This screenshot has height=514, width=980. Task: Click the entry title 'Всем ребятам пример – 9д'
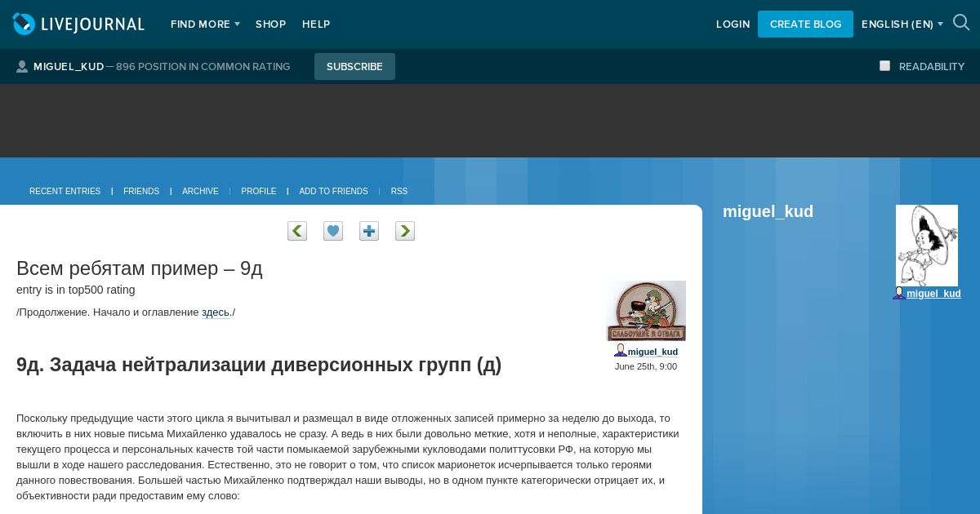(140, 268)
